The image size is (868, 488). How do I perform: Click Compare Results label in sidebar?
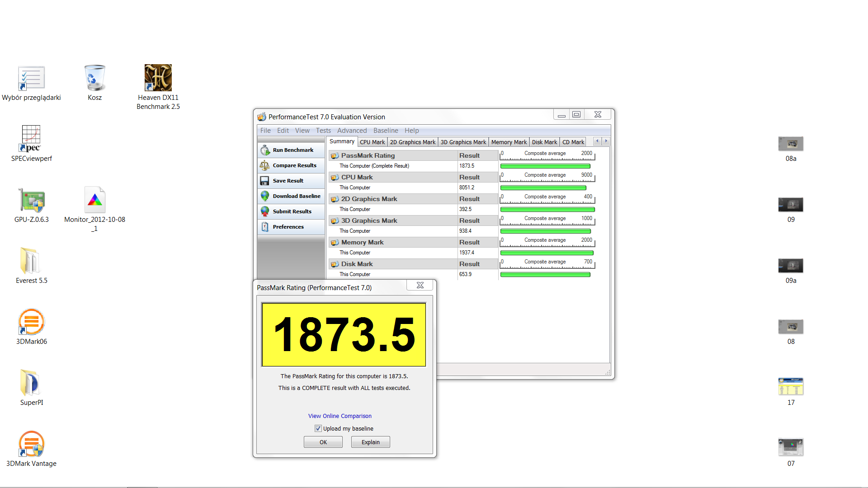click(x=295, y=165)
